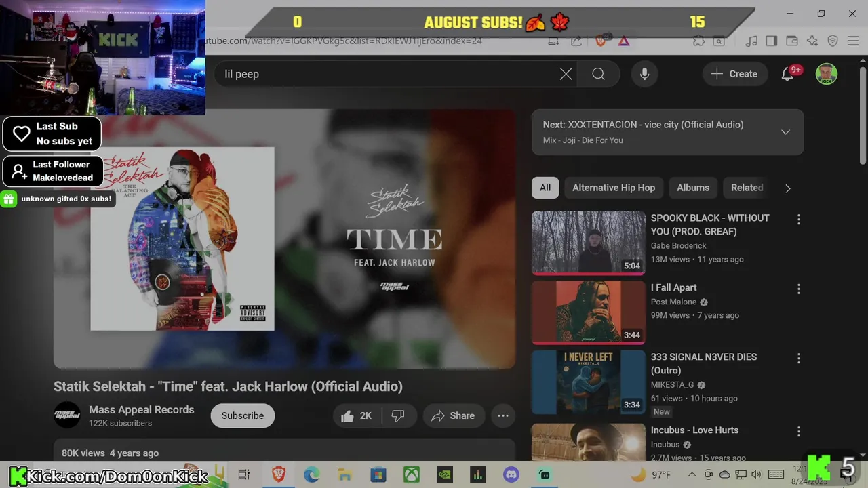Show hidden system tray icons chevron
Image resolution: width=868 pixels, height=488 pixels.
[691, 474]
